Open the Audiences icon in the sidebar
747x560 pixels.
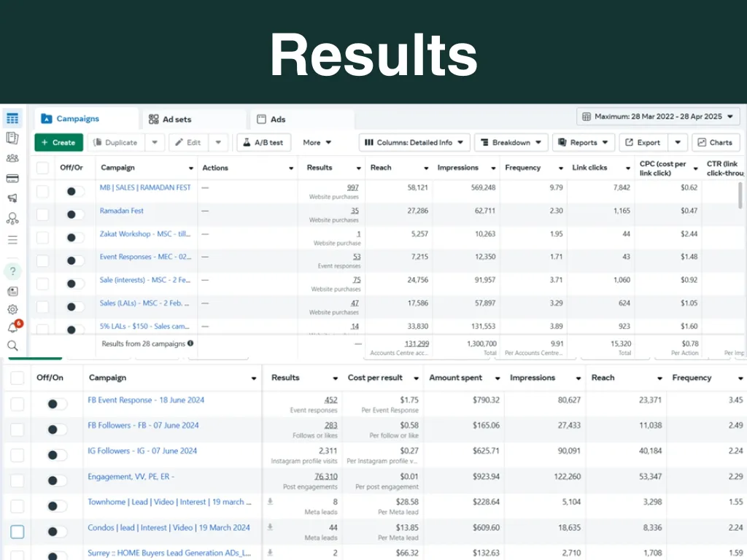pos(13,158)
